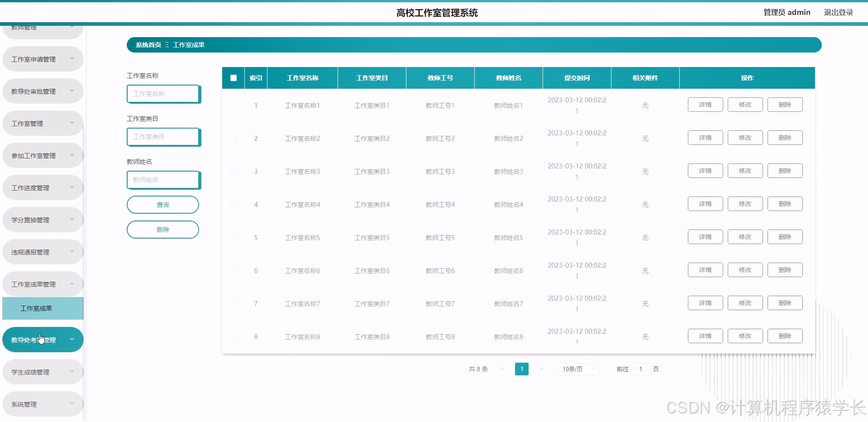This screenshot has width=868, height=422.
Task: Select the checkbox next to 工作室名称5
Action: coord(234,237)
